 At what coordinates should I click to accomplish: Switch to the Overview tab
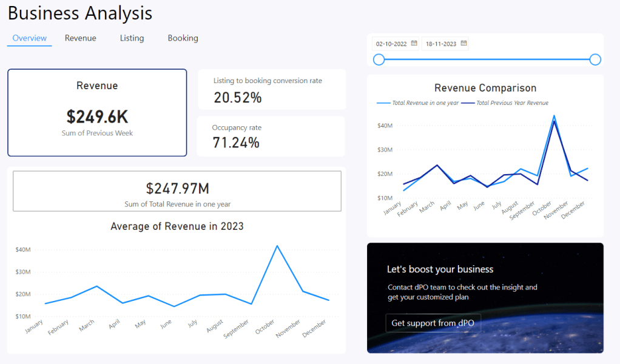(x=30, y=38)
